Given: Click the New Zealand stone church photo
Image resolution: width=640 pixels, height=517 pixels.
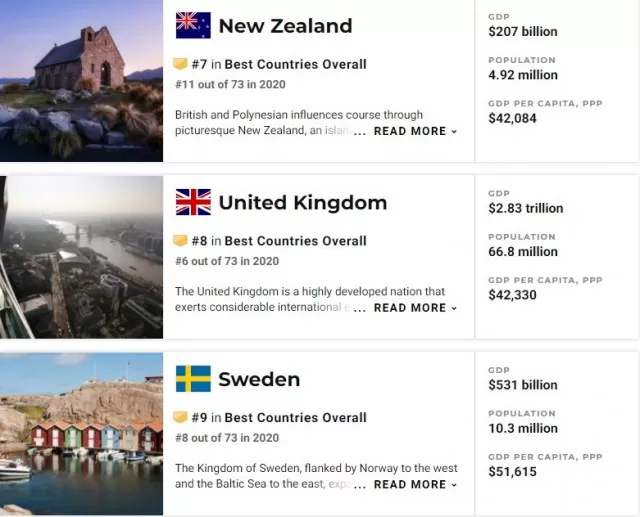Looking at the screenshot, I should (x=81, y=81).
